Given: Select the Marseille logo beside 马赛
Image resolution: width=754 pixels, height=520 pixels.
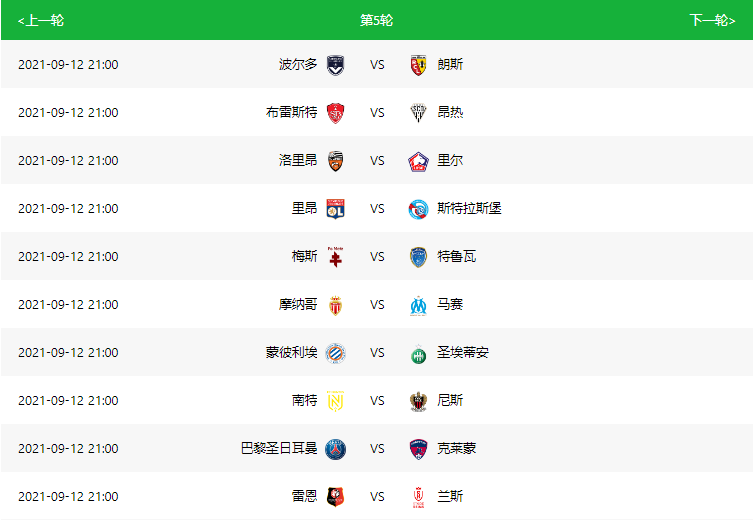Looking at the screenshot, I should pyautogui.click(x=418, y=305).
